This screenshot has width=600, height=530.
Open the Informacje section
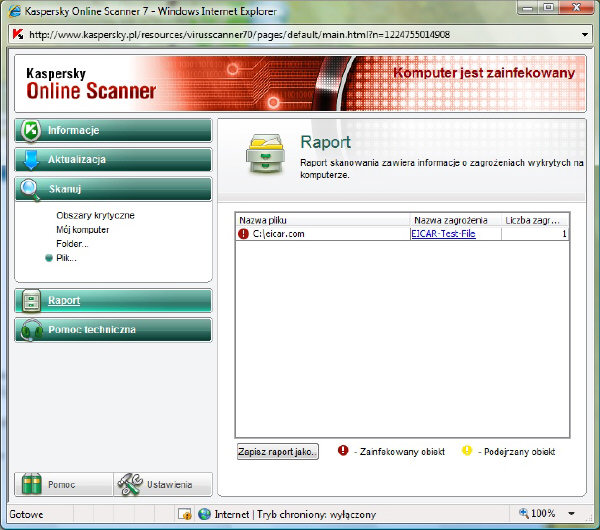click(113, 130)
